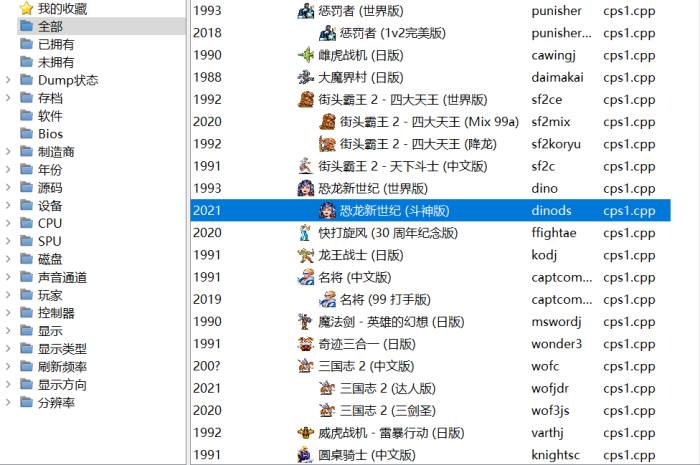This screenshot has width=700, height=465.
Task: Click the dinods ROM name
Action: [x=551, y=211]
